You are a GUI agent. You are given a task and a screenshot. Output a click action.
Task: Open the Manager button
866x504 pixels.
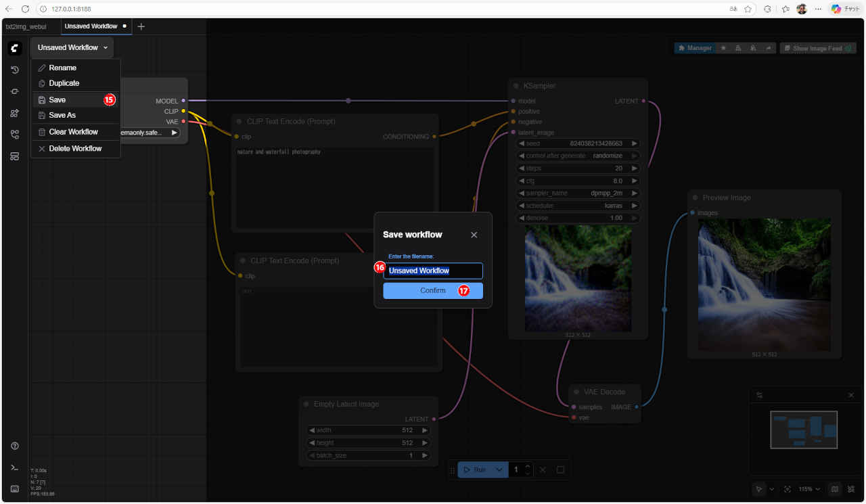click(x=695, y=48)
